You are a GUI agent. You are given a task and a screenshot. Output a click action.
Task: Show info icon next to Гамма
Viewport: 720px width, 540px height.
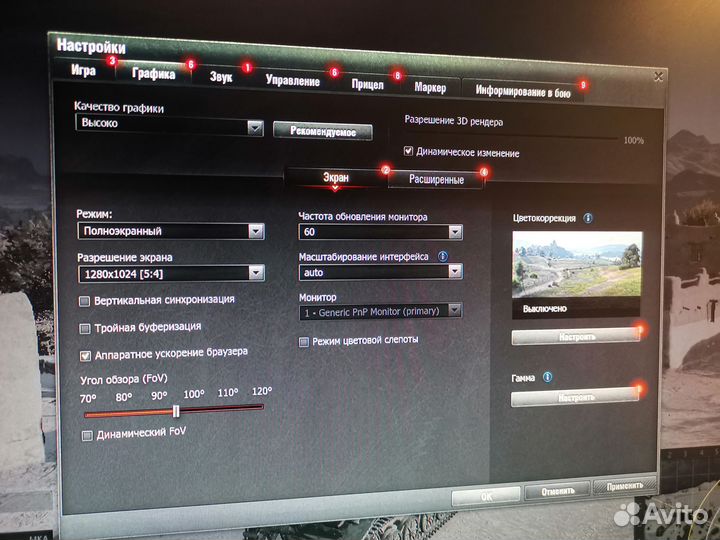(547, 377)
